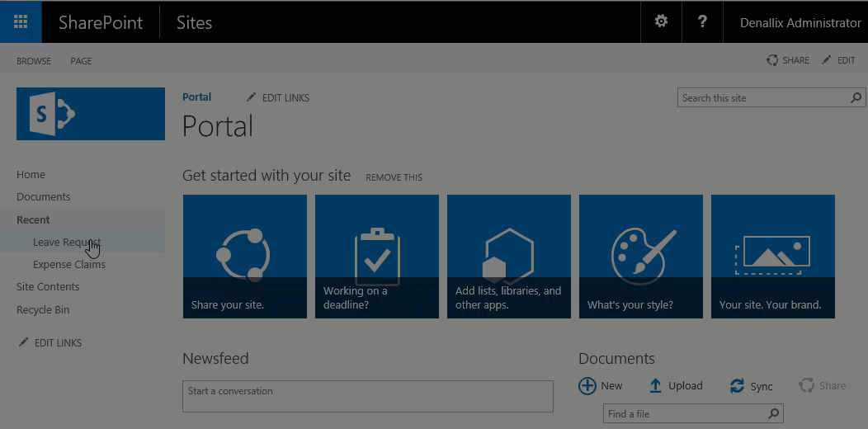The width and height of the screenshot is (868, 429).
Task: Click the Portal breadcrumb link
Action: pyautogui.click(x=197, y=97)
